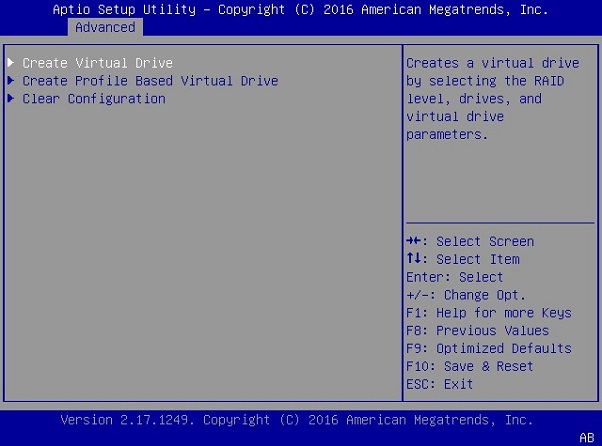The height and width of the screenshot is (446, 602).
Task: Click the up-down arrows icon for Select Item
Action: 413,259
